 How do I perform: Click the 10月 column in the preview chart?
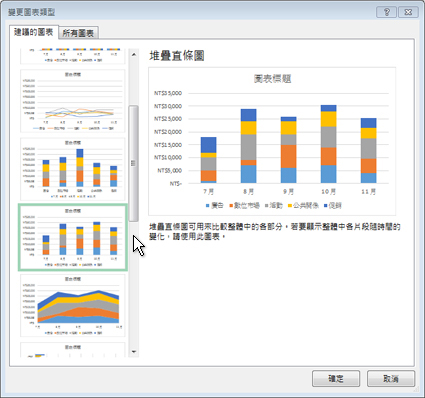[x=329, y=144]
